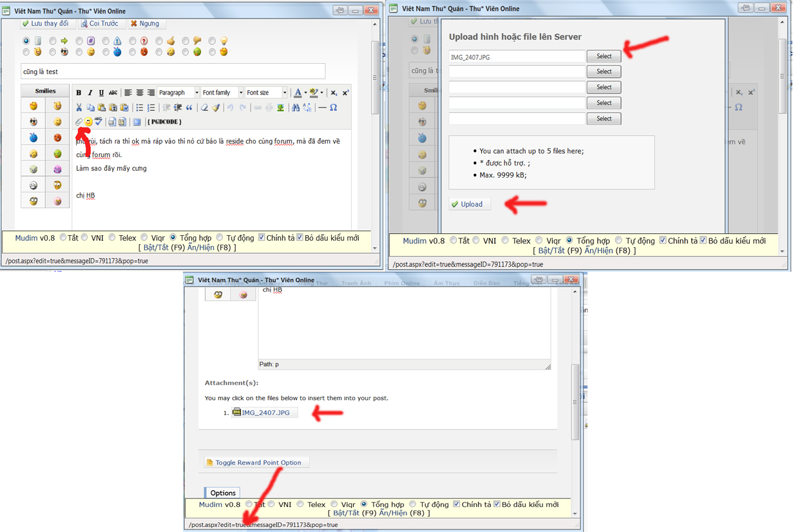The height and width of the screenshot is (532, 795).
Task: Insert a numbered list in the left editor
Action: 151,108
